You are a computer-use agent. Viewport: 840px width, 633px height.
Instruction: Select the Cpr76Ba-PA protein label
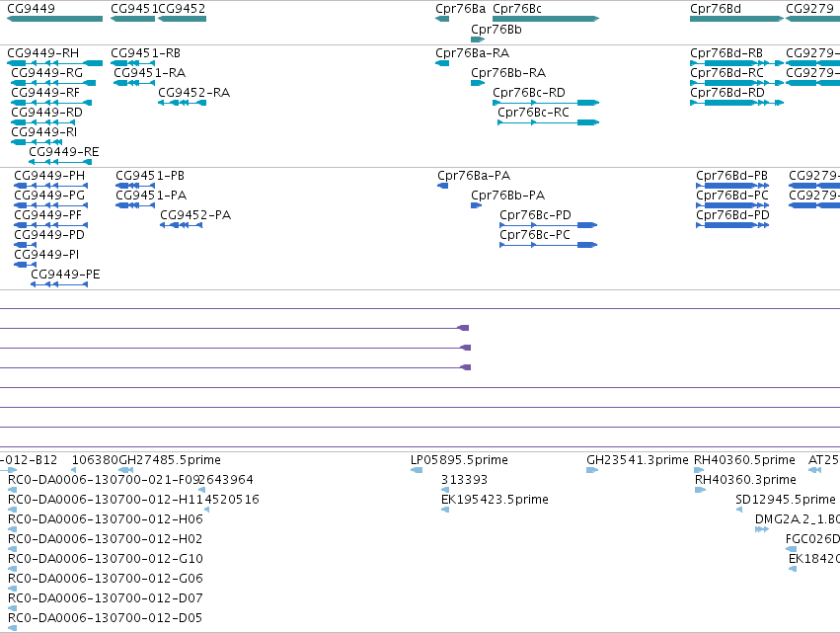474,176
